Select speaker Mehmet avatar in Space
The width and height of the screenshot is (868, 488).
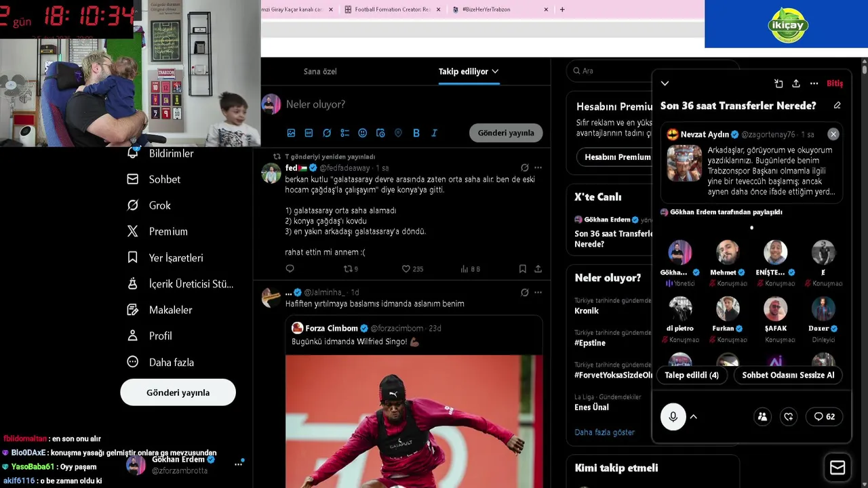[728, 252]
